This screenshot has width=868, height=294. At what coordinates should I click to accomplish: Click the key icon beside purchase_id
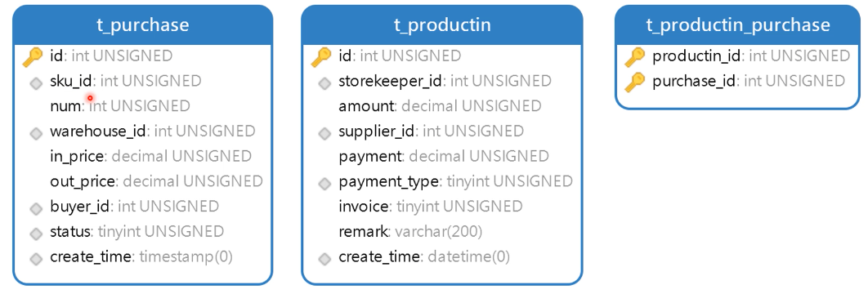coord(635,82)
